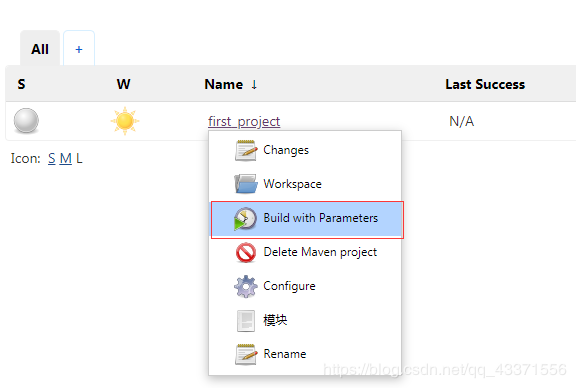Click the Workspace folder icon
The height and width of the screenshot is (388, 576).
click(x=246, y=184)
